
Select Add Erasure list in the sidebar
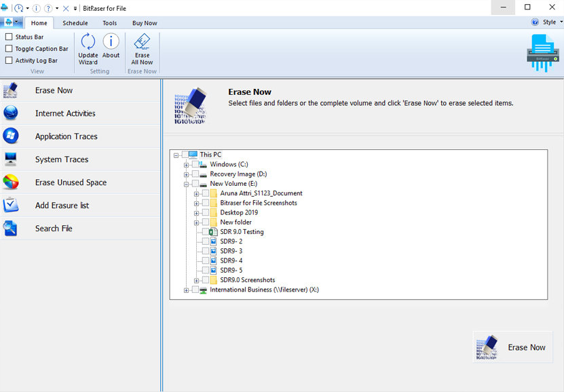81,205
